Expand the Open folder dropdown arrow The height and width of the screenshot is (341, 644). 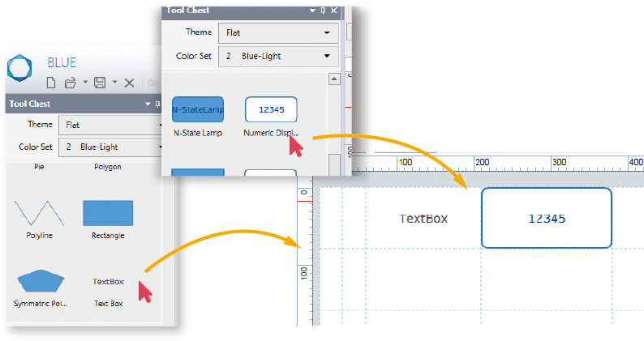coord(84,83)
